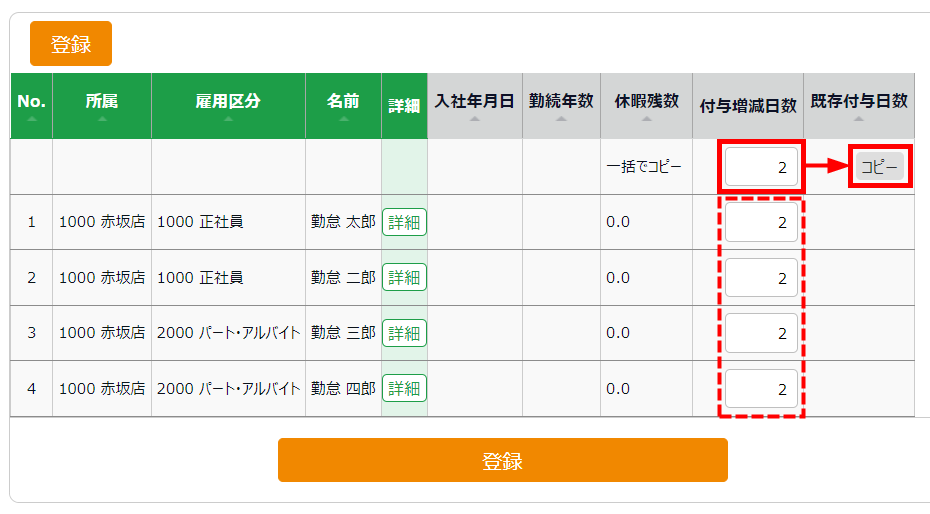This screenshot has height=514, width=930.
Task: Sort by the 入社年月日 column header
Action: click(474, 105)
